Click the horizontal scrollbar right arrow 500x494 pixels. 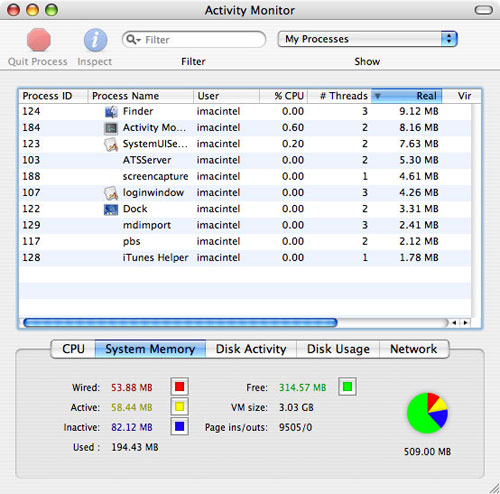point(466,323)
